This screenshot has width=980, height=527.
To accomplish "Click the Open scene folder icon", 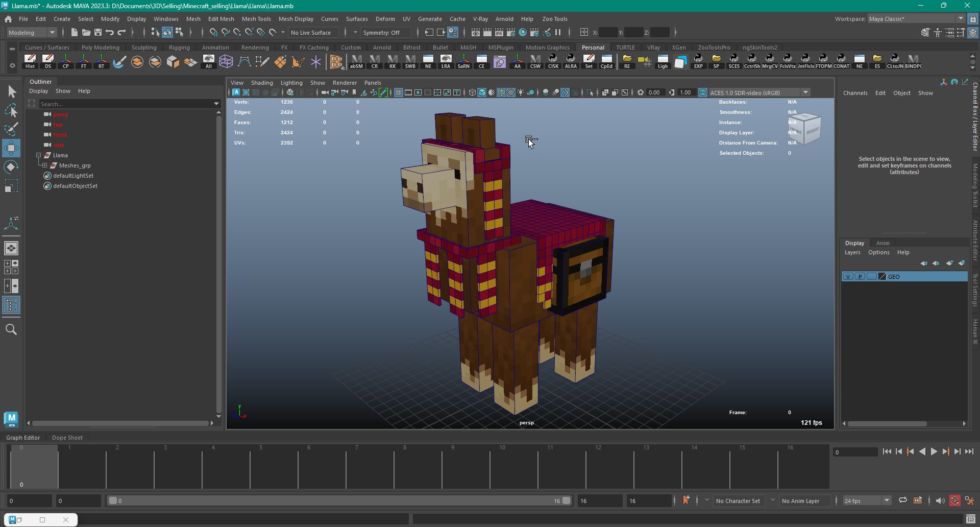I will coord(86,32).
